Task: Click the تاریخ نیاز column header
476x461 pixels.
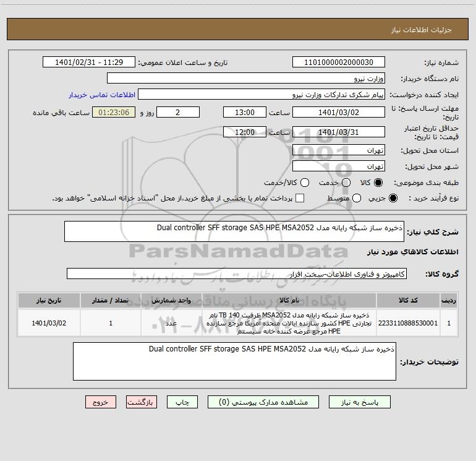Action: coord(49,300)
